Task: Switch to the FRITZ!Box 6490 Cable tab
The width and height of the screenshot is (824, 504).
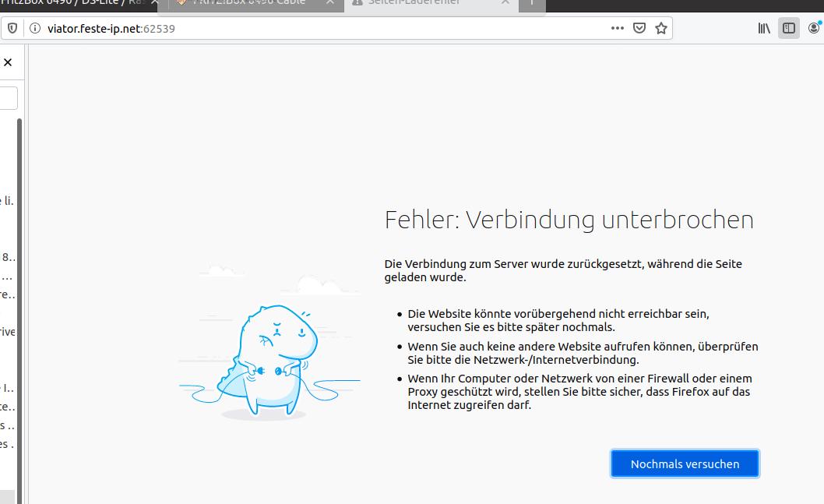Action: click(249, 5)
